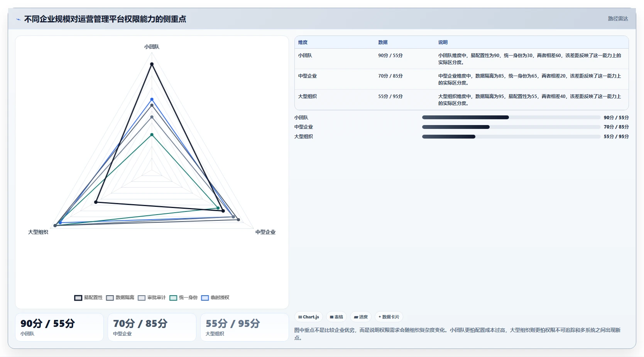Image resolution: width=644 pixels, height=357 pixels.
Task: Click the 进度 tag
Action: click(x=361, y=317)
